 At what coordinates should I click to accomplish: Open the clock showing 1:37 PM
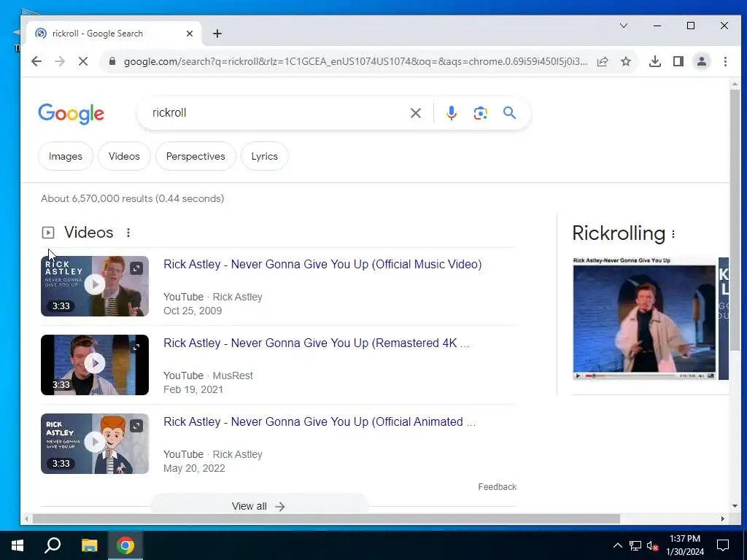click(685, 545)
